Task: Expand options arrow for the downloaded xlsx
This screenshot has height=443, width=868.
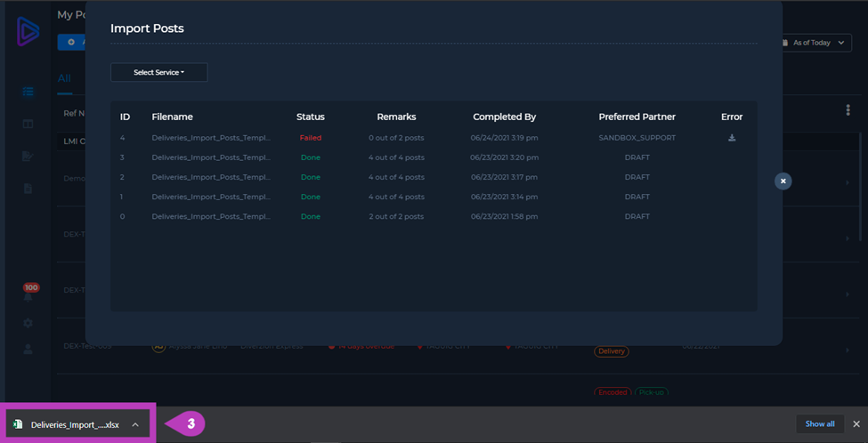Action: tap(135, 424)
